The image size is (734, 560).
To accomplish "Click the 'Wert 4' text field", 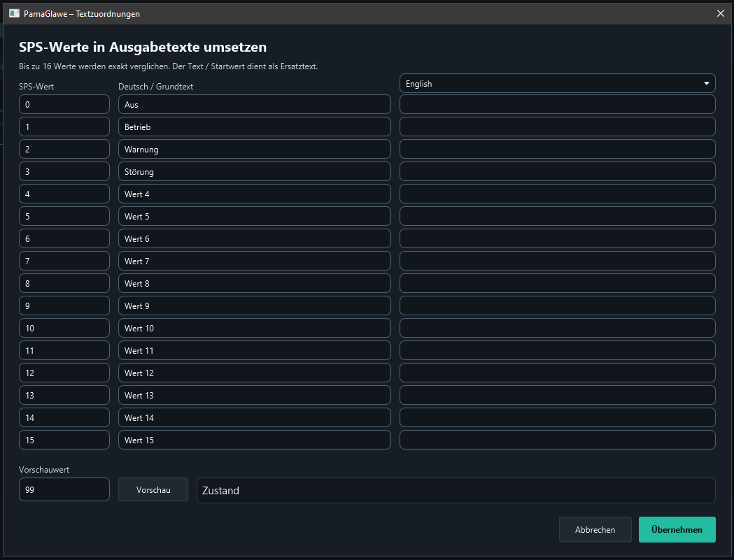I will click(x=254, y=194).
